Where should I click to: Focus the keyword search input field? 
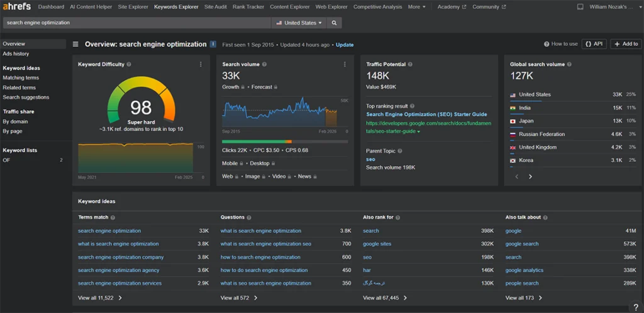[136, 23]
